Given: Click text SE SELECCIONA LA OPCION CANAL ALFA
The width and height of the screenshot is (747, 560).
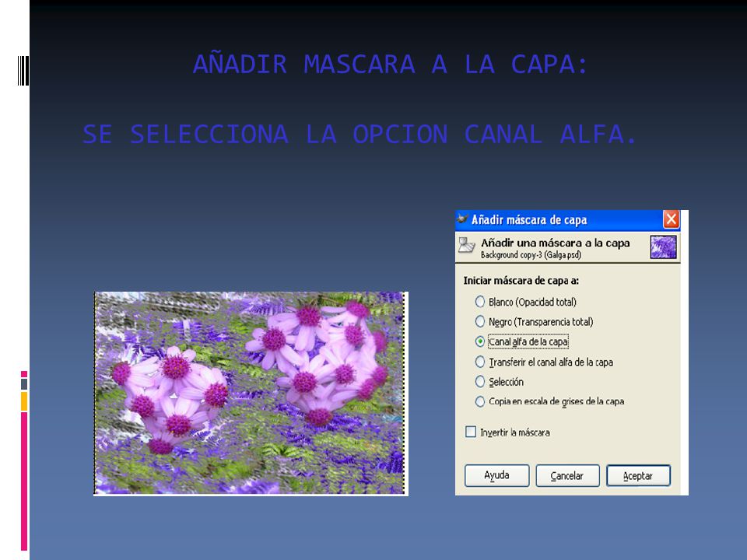Looking at the screenshot, I should point(359,134).
